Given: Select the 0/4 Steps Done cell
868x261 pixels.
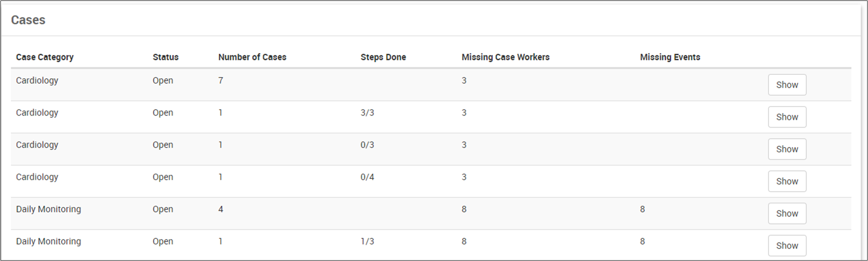Looking at the screenshot, I should click(367, 177).
